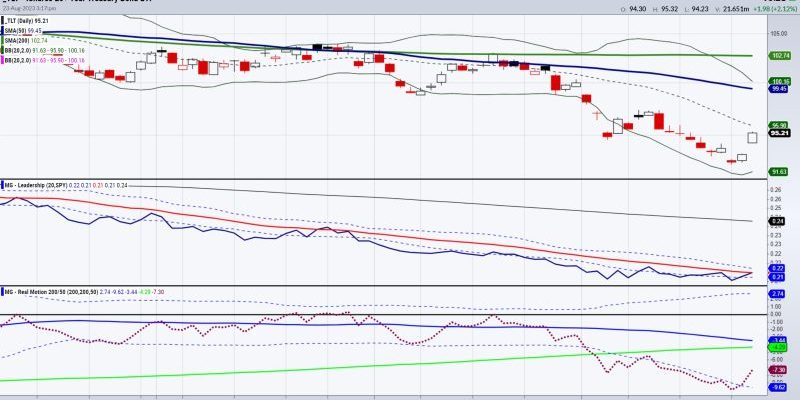Click the 105.00 price axis label
Image resolution: width=800 pixels, height=400 pixels.
[779, 33]
